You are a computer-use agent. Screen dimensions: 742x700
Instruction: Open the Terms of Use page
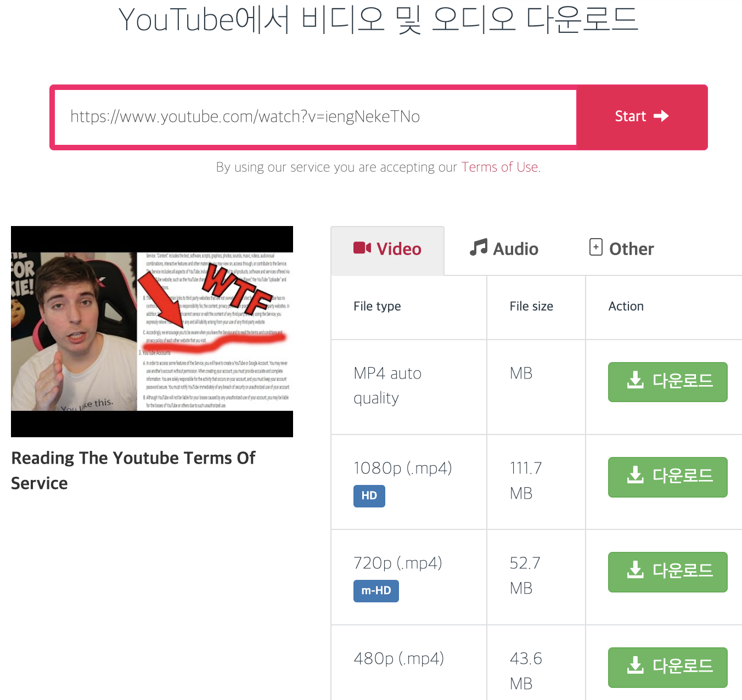(499, 167)
